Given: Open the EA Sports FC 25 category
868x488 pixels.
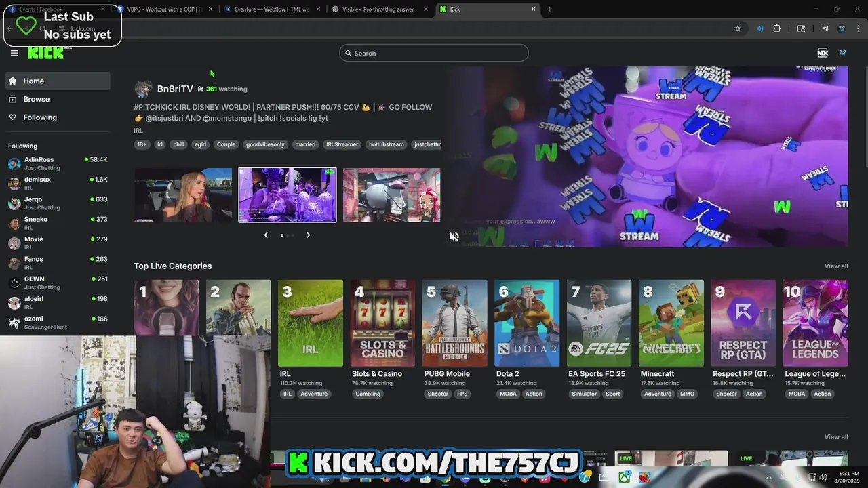Looking at the screenshot, I should pos(599,323).
